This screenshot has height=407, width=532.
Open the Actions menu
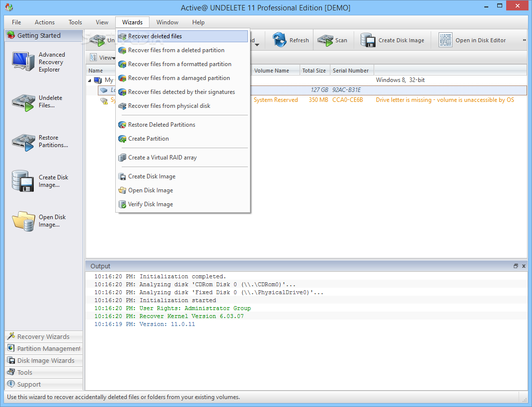tap(44, 22)
